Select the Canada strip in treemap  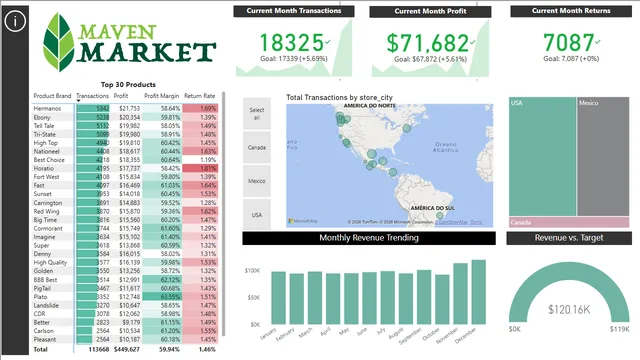tap(569, 222)
